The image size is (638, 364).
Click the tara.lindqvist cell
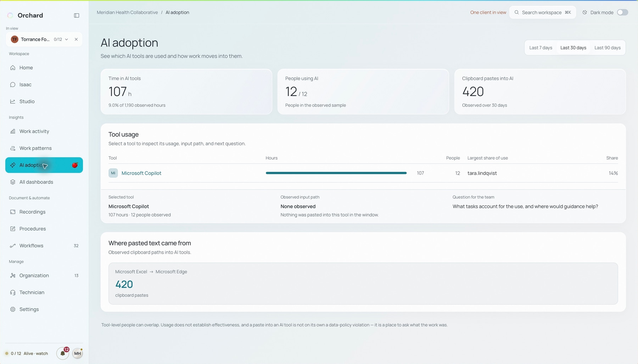pyautogui.click(x=482, y=173)
